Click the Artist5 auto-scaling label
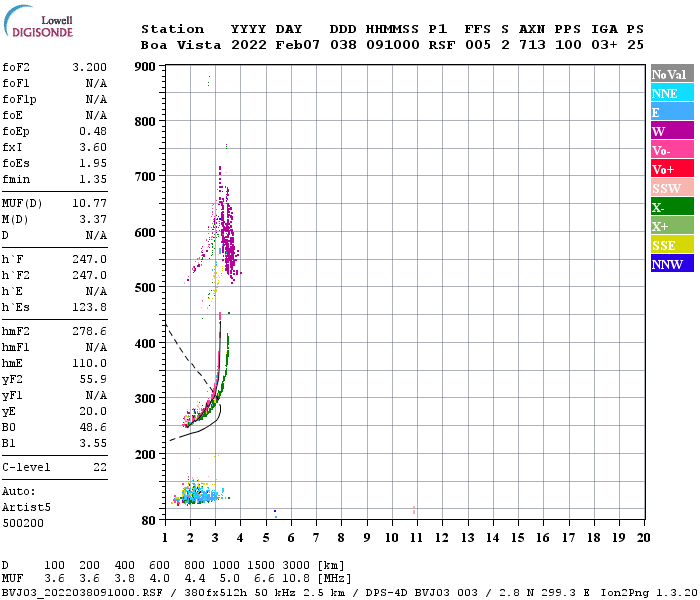 coord(26,508)
